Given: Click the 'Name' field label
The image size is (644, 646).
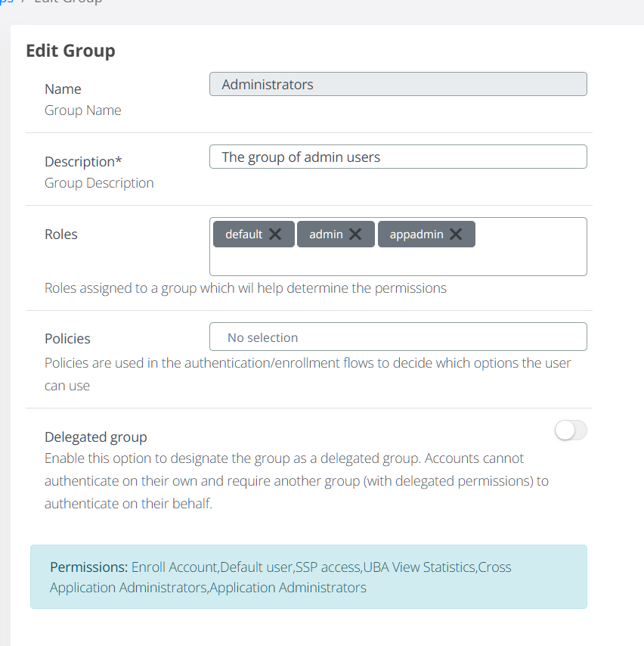Looking at the screenshot, I should (63, 89).
